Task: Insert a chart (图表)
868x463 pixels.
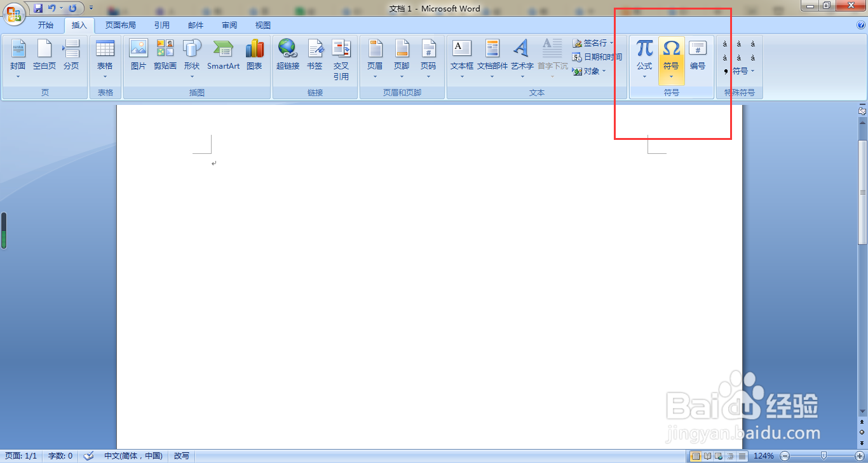Action: click(x=254, y=55)
